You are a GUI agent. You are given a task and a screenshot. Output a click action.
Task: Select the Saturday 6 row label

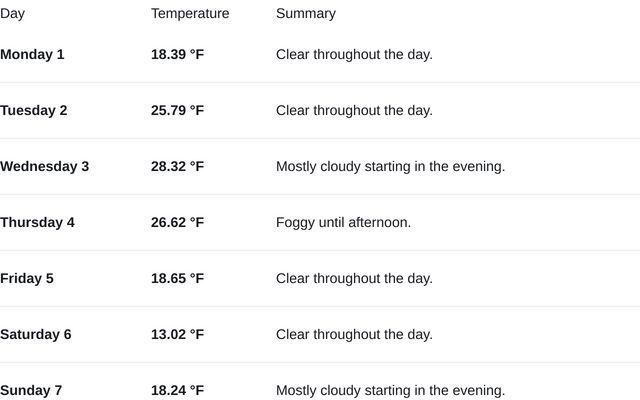click(36, 334)
